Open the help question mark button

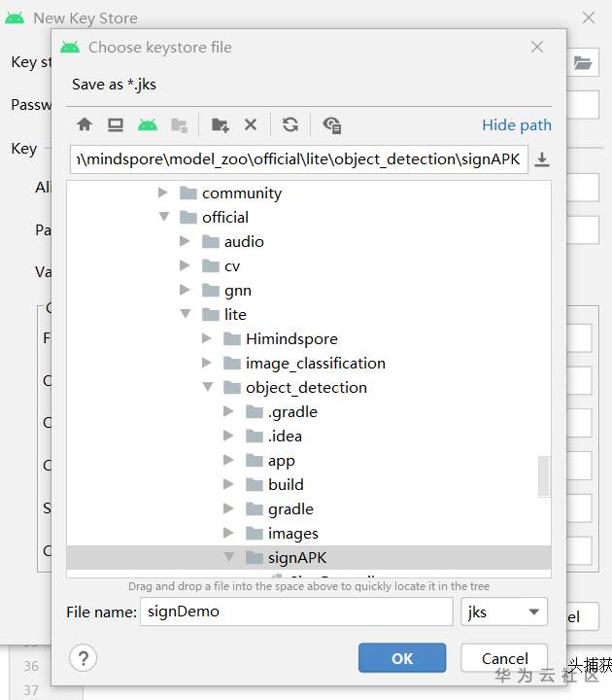[84, 658]
